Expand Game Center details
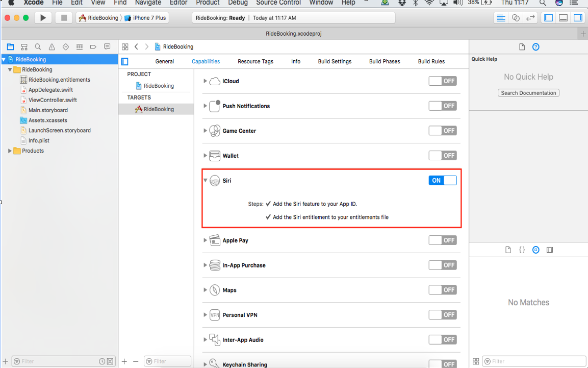Screen dimensions: 588x368 (x=205, y=131)
